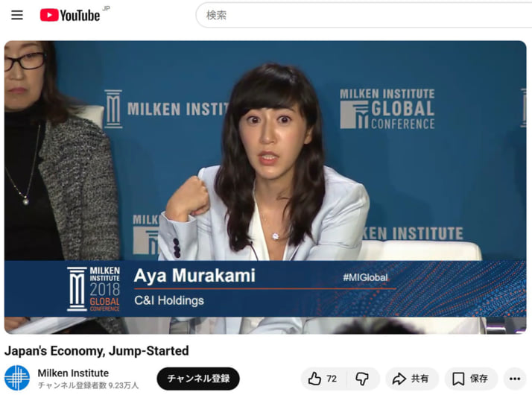Image resolution: width=532 pixels, height=395 pixels.
Task: Focus the 検索 search field
Action: (358, 15)
